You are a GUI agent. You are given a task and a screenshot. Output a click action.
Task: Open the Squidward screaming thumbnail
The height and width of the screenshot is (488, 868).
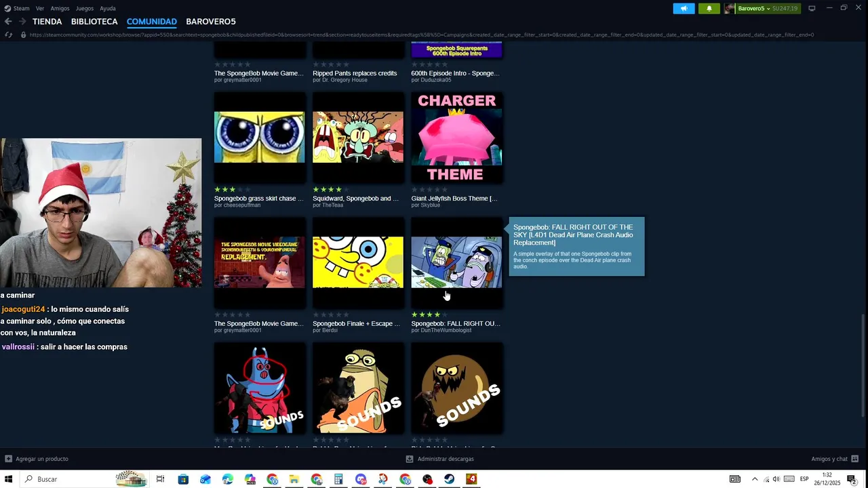tap(358, 138)
